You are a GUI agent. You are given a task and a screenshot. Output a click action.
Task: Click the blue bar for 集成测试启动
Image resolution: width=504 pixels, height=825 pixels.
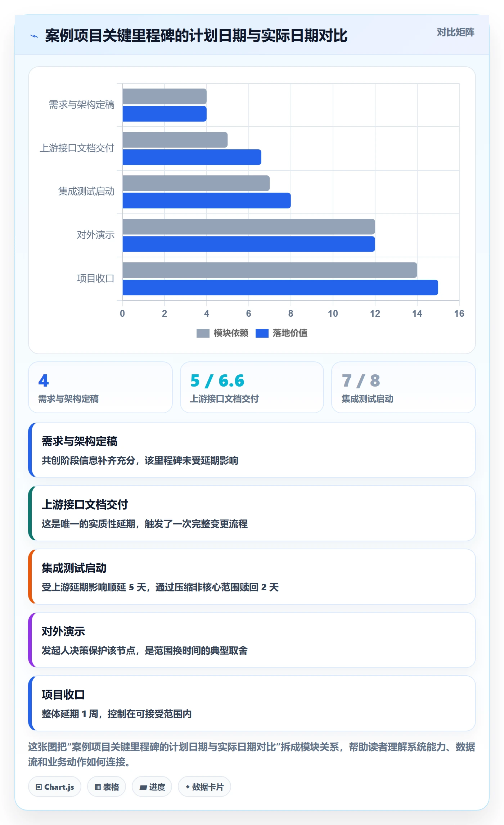(x=207, y=200)
